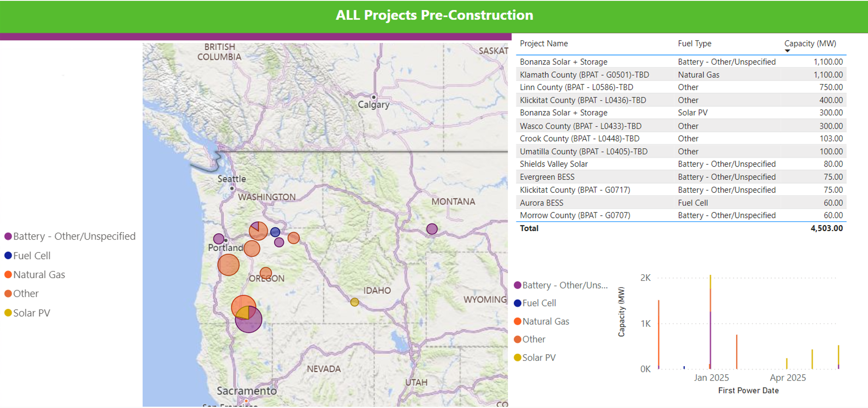The image size is (868, 408).
Task: Click Natural Gas in the chart legend
Action: 545,321
